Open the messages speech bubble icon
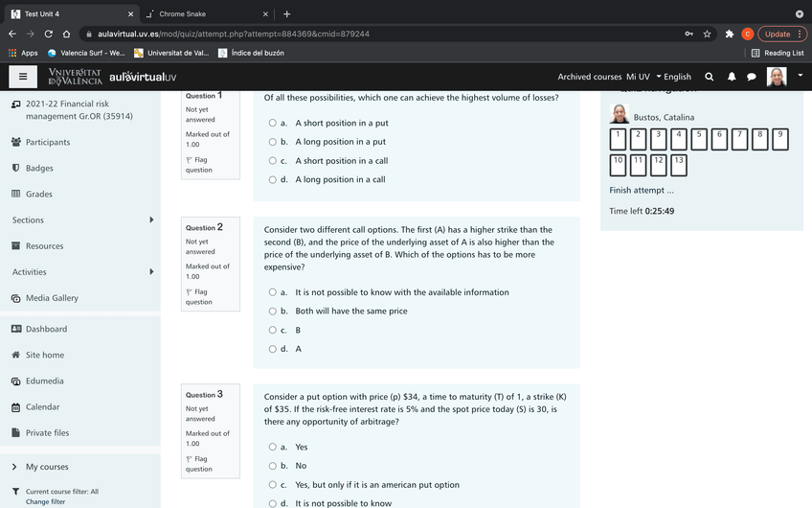This screenshot has width=812, height=508. click(x=752, y=77)
